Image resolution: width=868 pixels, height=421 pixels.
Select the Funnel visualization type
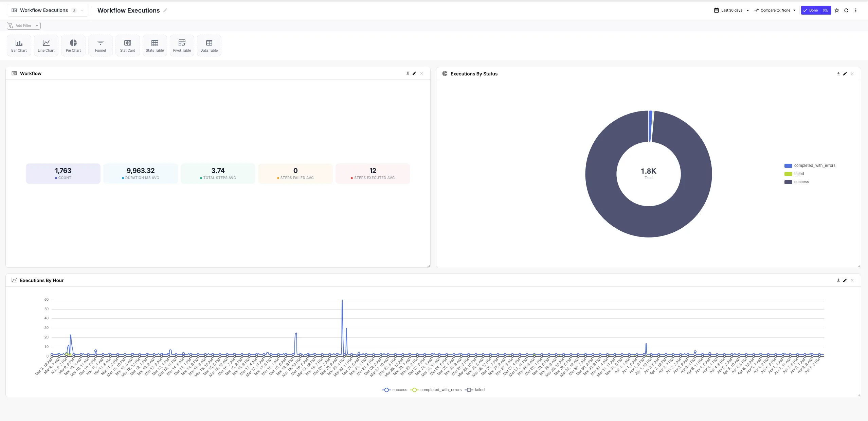coord(100,45)
